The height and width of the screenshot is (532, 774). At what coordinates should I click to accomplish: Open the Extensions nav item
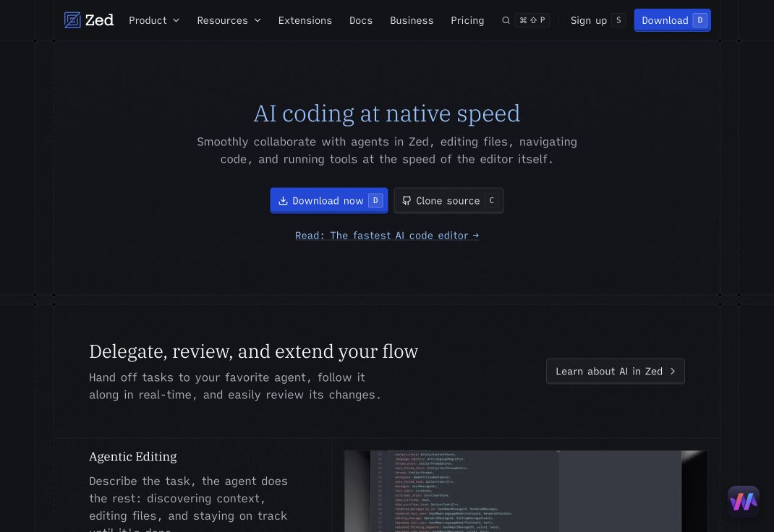[x=305, y=20]
